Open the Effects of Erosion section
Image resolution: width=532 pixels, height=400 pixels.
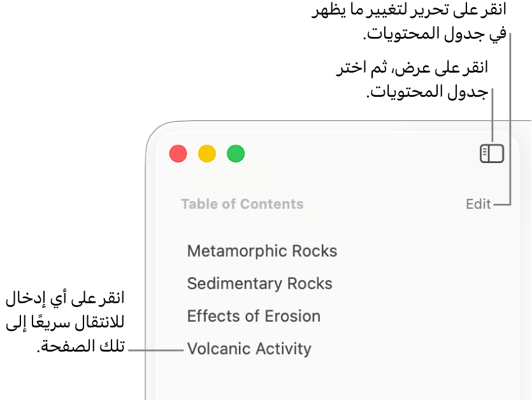point(254,316)
